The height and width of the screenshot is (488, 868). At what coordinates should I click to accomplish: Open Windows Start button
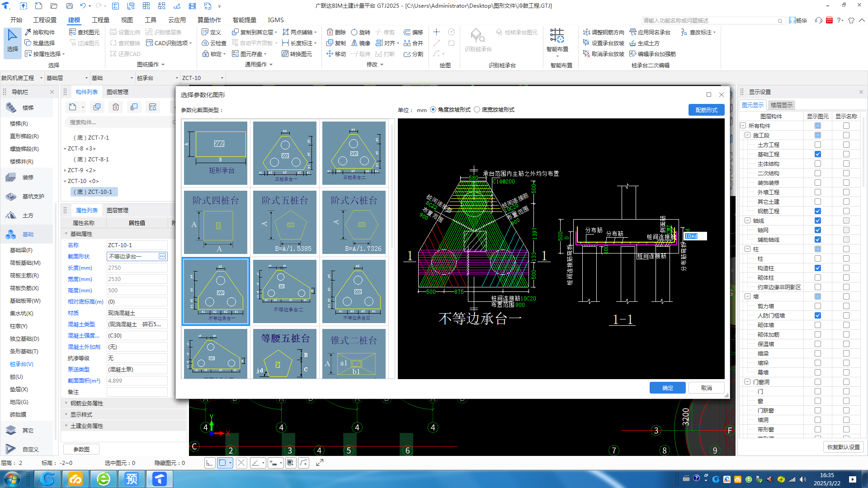(x=12, y=479)
